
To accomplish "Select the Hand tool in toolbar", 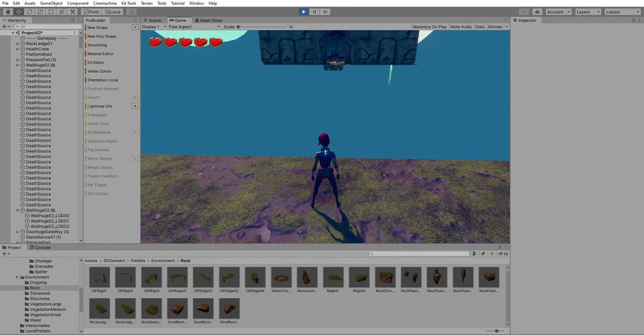I will (7, 12).
